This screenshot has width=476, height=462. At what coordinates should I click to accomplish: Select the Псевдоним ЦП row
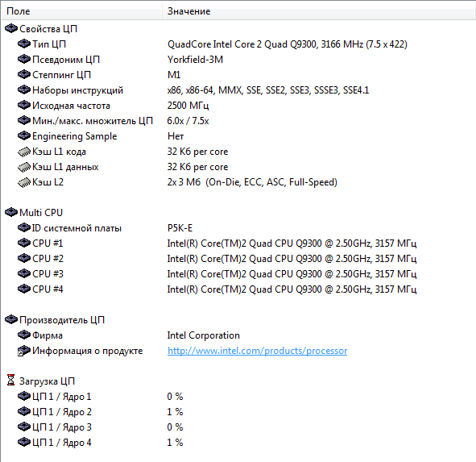238,60
